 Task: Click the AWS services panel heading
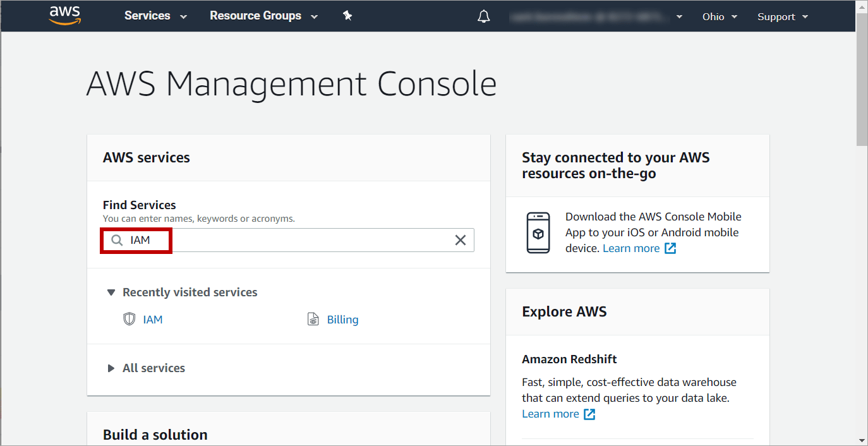147,157
